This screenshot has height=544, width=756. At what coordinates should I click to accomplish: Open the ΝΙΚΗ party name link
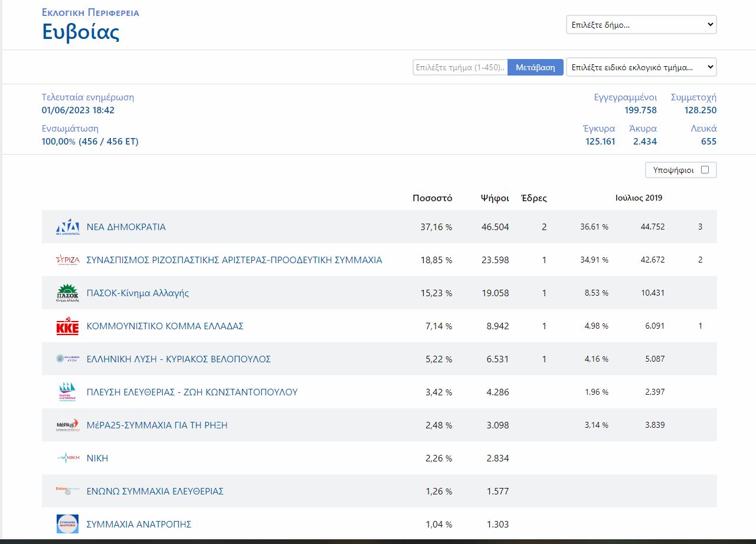(x=97, y=458)
